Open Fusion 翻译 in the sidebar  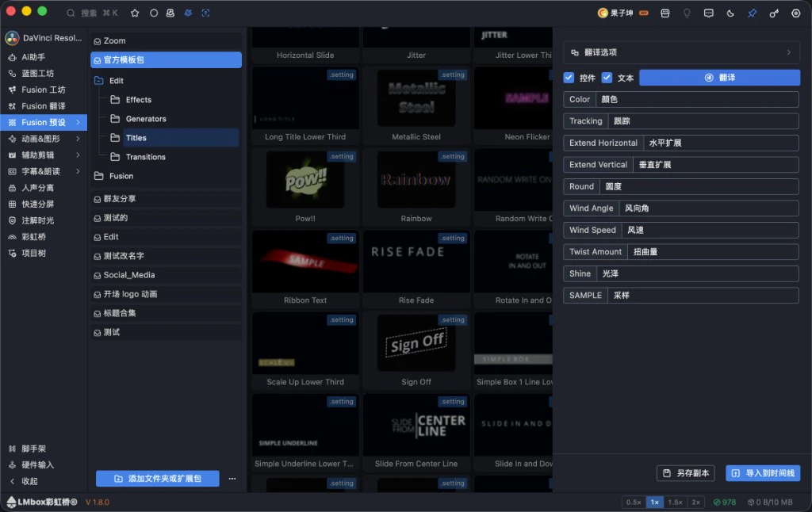44,106
